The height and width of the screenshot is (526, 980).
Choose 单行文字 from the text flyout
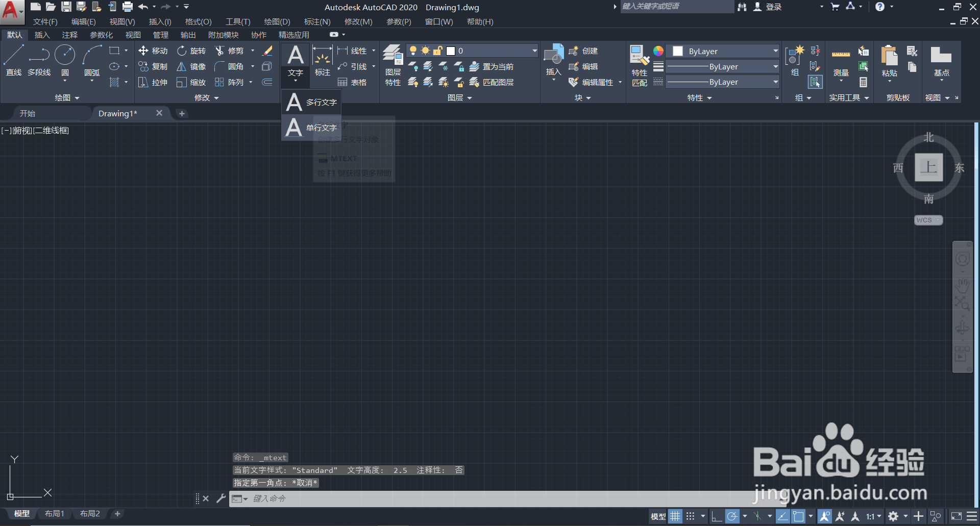coord(311,127)
